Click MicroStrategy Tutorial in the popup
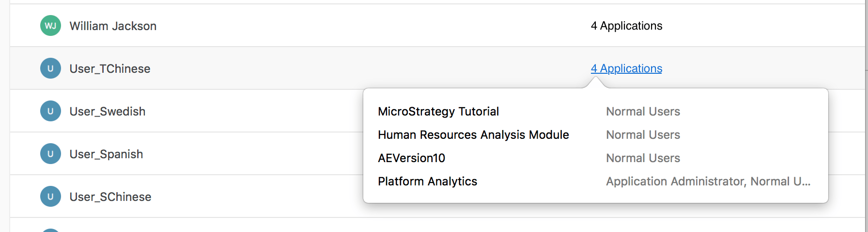 pos(438,112)
